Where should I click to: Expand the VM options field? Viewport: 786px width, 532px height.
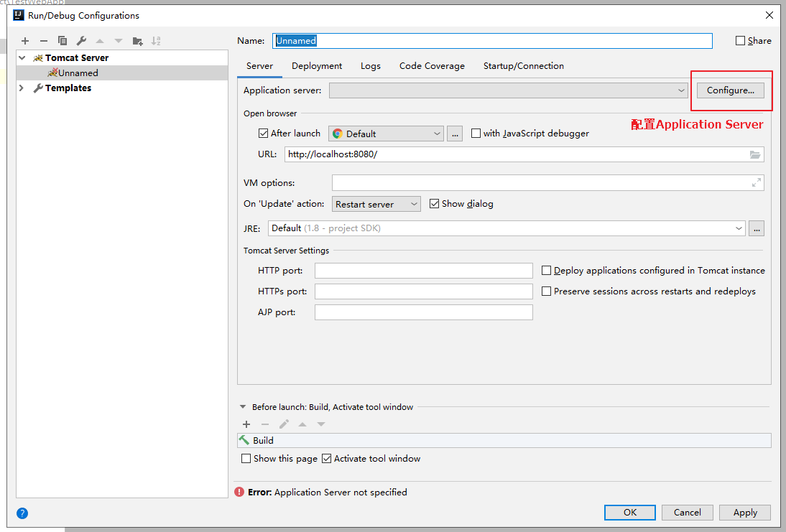coord(757,183)
